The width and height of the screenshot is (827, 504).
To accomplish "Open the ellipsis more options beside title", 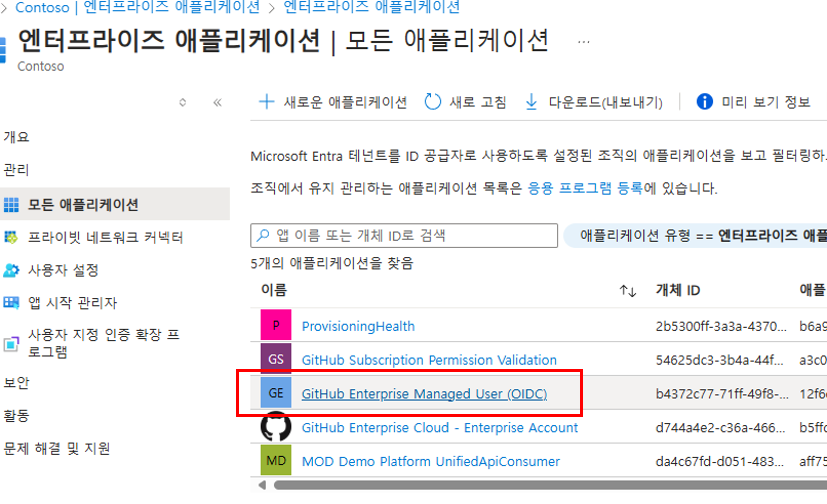I will (x=584, y=42).
